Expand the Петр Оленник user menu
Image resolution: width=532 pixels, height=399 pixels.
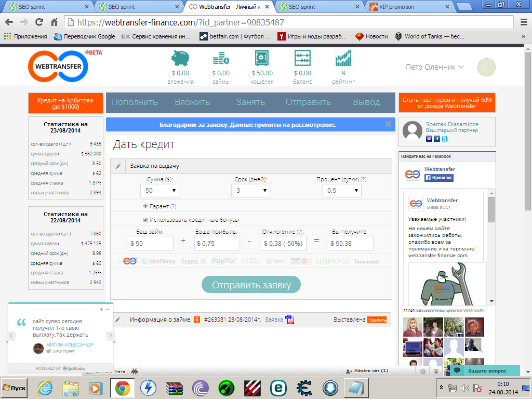point(434,67)
